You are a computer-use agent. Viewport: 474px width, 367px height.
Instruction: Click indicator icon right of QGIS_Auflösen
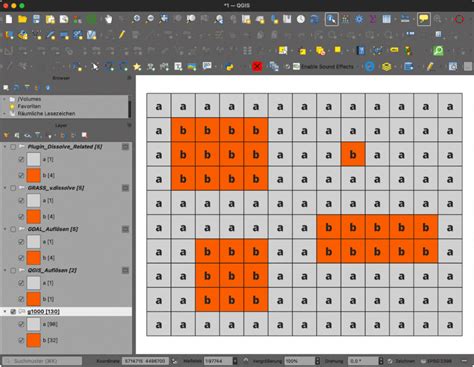pos(125,270)
